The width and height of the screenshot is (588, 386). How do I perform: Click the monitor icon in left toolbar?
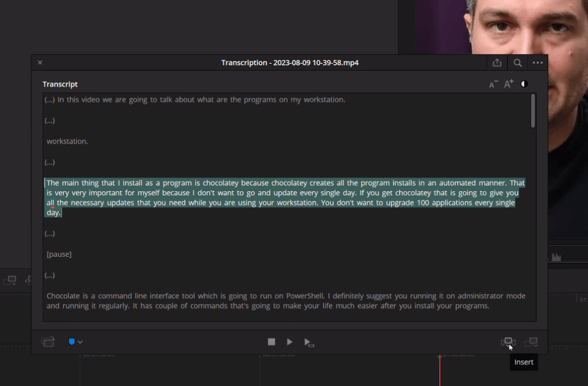(10, 280)
